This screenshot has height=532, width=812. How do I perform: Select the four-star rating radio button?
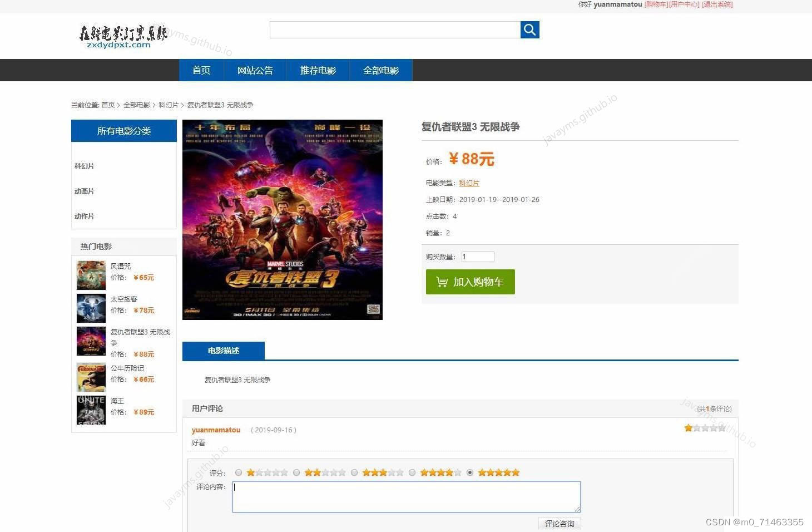click(412, 472)
